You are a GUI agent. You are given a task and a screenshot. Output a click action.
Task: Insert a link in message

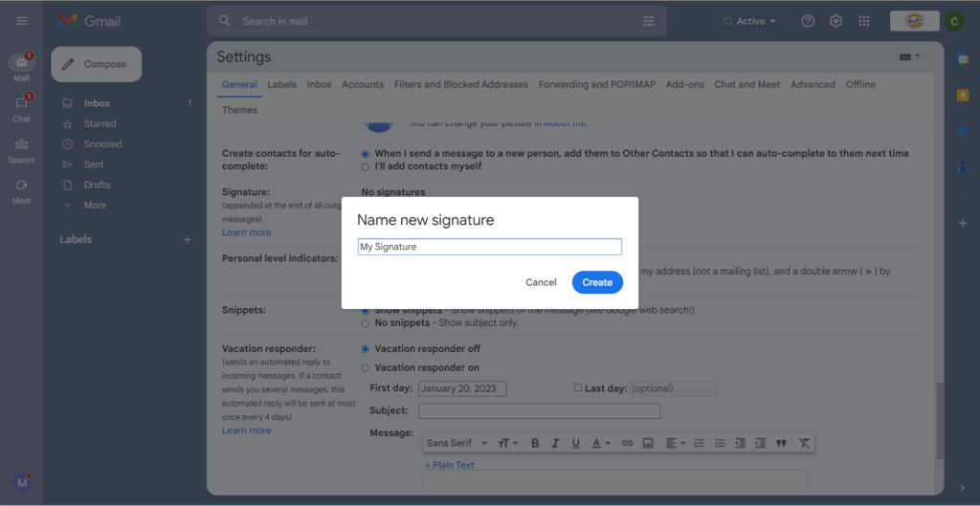[x=628, y=443]
